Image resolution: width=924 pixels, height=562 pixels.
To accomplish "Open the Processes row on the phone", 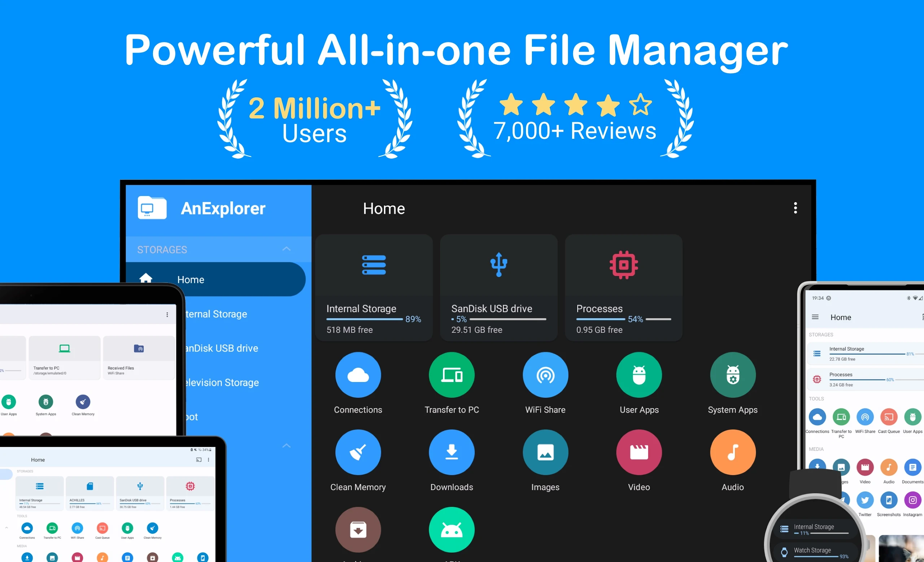I will 866,379.
